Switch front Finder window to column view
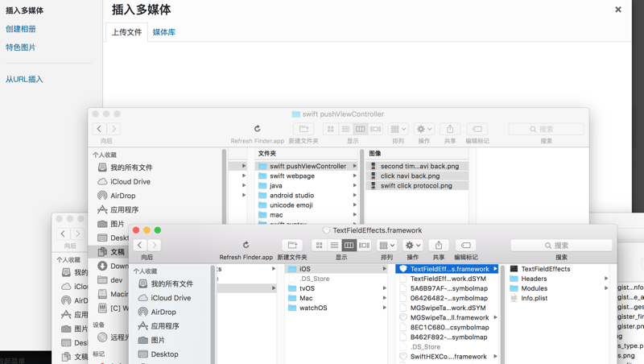 pos(349,246)
